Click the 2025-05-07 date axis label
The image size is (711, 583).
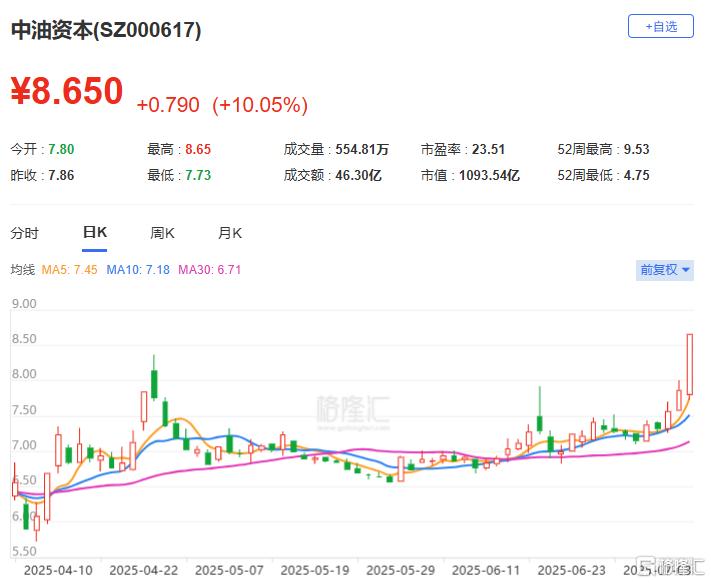pos(229,570)
